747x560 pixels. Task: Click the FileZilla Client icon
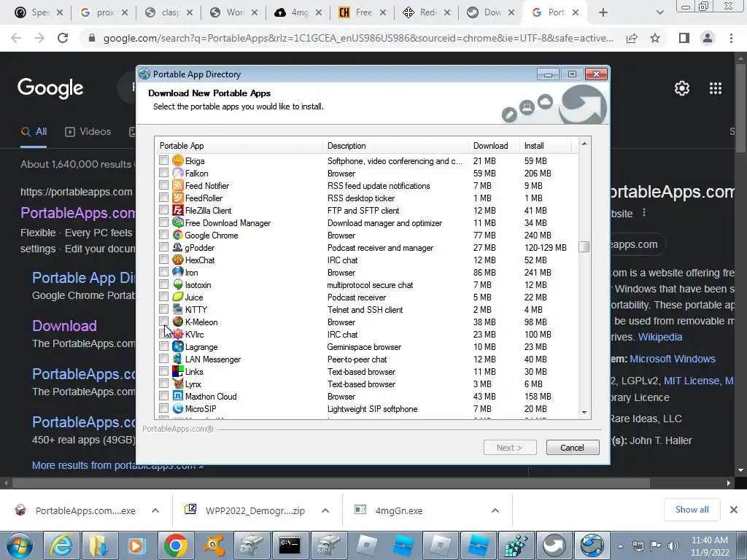click(178, 211)
